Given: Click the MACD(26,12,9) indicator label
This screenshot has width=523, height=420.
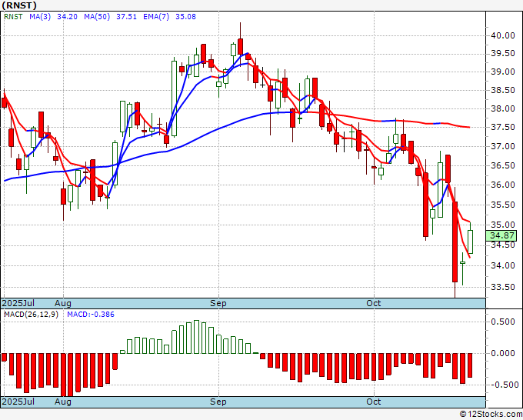Looking at the screenshot, I should (31, 315).
